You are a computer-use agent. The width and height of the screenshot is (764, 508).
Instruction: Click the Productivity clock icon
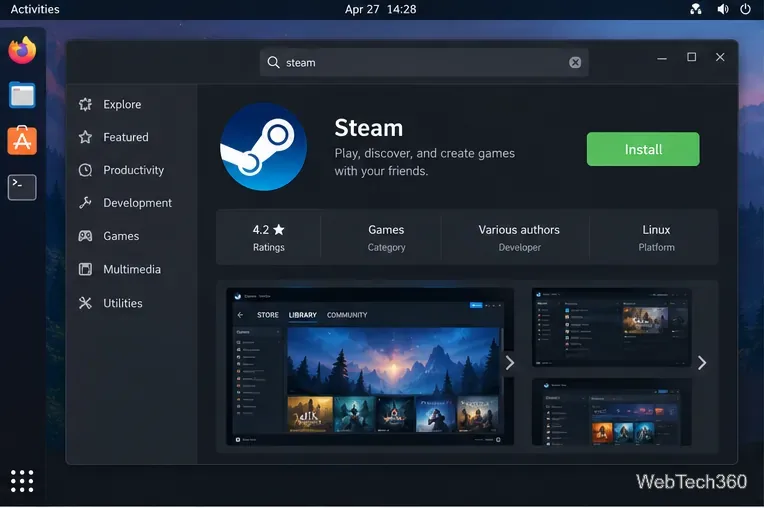85,170
